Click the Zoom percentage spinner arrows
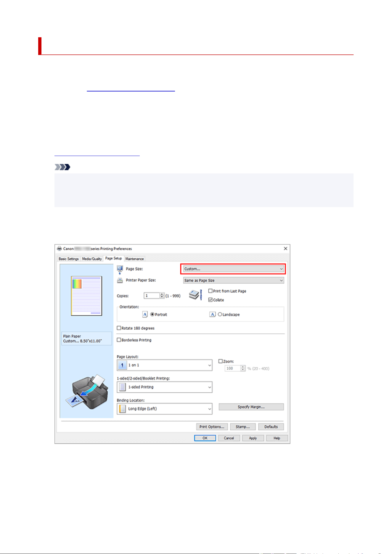This screenshot has height=554, width=392. pos(243,368)
